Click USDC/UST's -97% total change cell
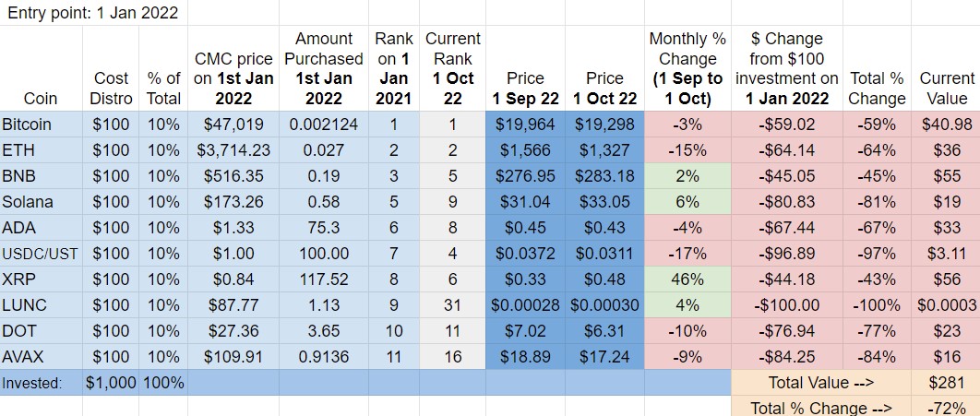 click(877, 254)
